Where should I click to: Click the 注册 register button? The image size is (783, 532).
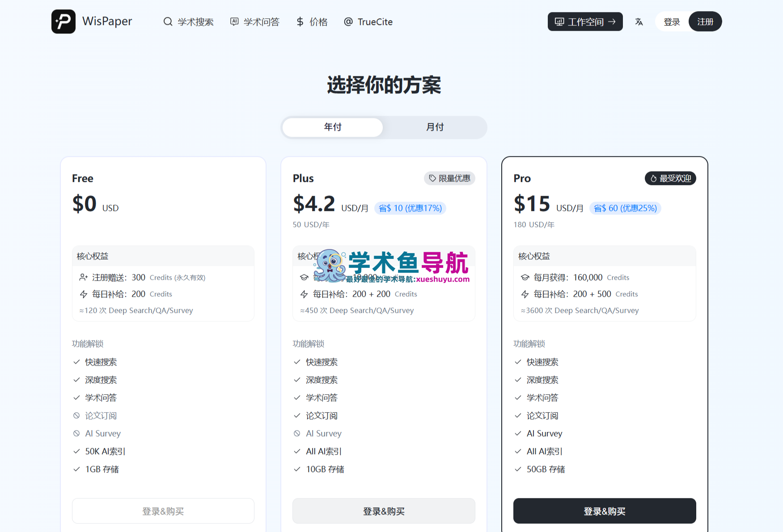coord(705,21)
